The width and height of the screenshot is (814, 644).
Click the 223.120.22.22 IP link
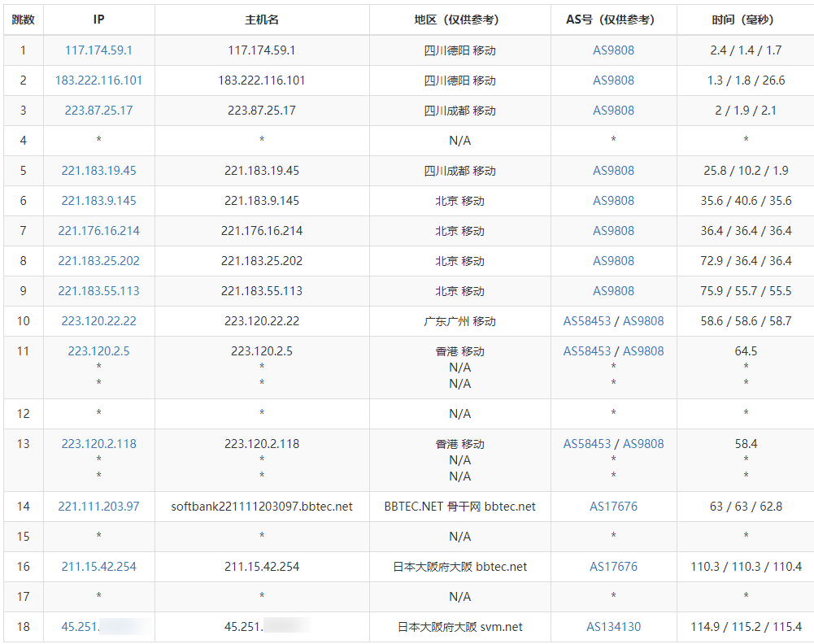(x=98, y=321)
